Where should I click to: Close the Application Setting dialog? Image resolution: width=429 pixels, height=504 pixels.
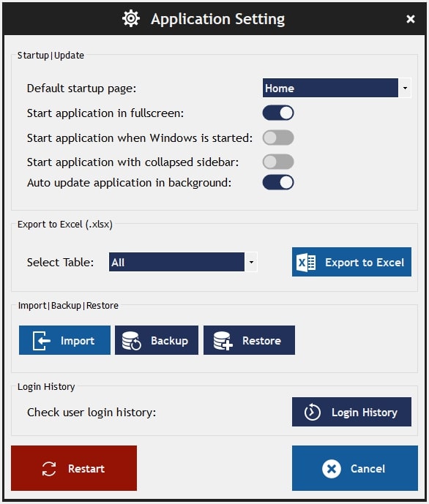coord(411,18)
